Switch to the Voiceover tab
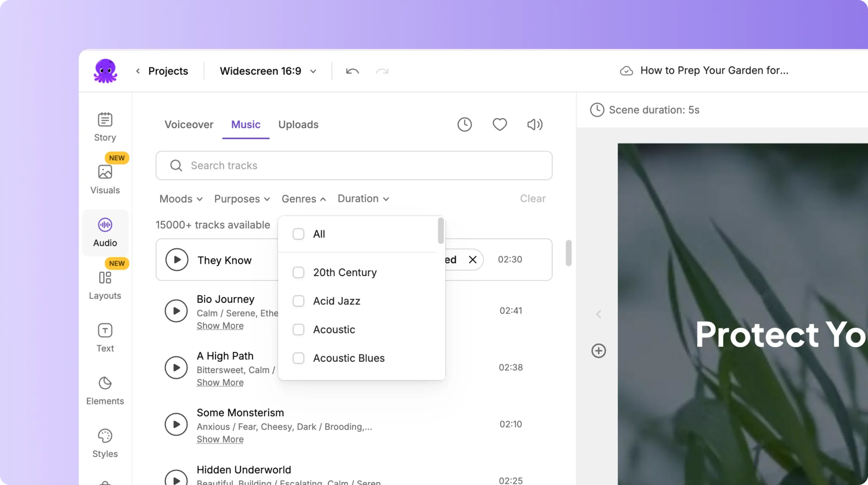868x485 pixels. [189, 124]
